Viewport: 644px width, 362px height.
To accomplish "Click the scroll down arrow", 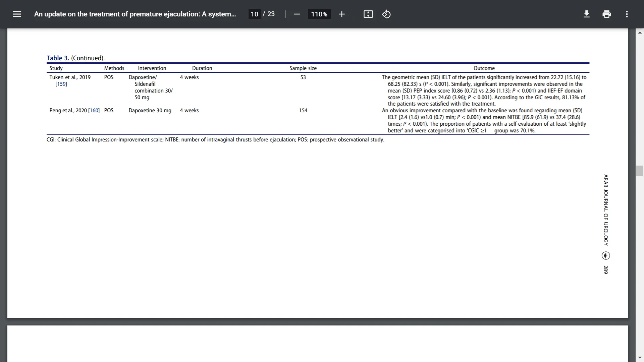I will (x=640, y=358).
